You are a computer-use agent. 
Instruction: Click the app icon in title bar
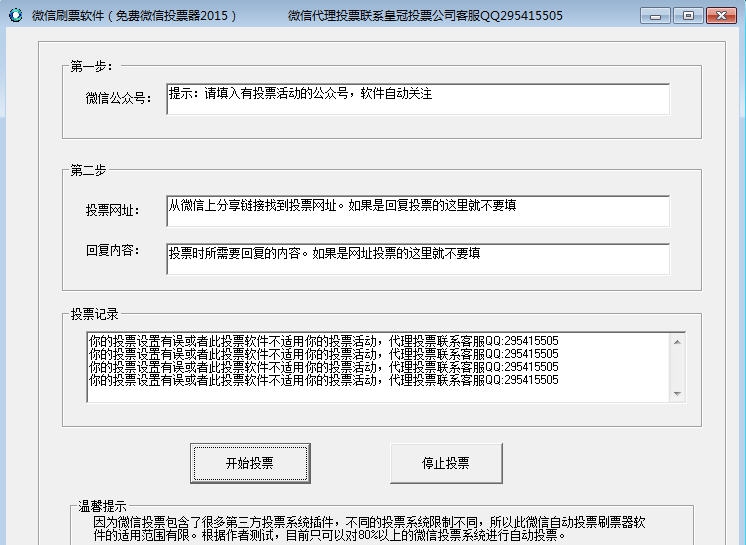tap(16, 15)
